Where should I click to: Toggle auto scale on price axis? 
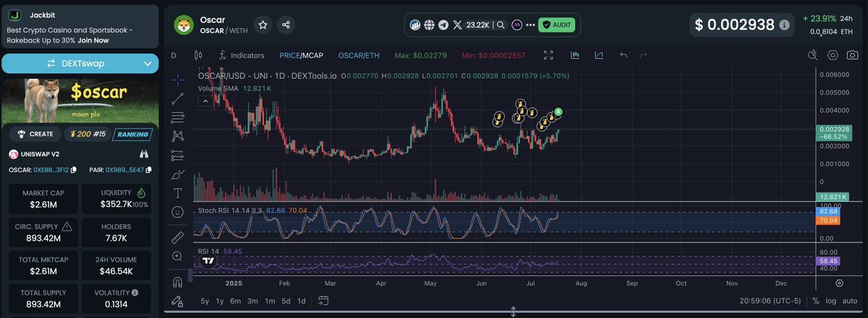point(851,301)
